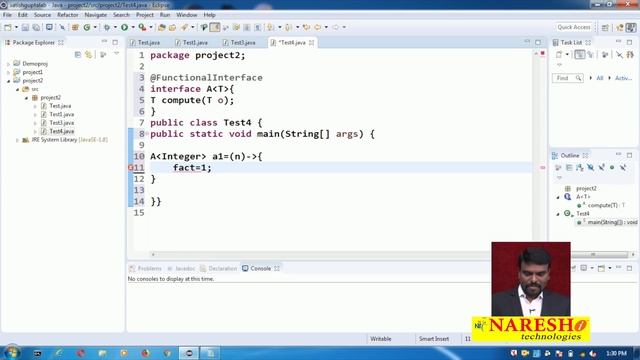Select Test3.java in Package Explorer
This screenshot has width=640, height=360.
point(62,123)
